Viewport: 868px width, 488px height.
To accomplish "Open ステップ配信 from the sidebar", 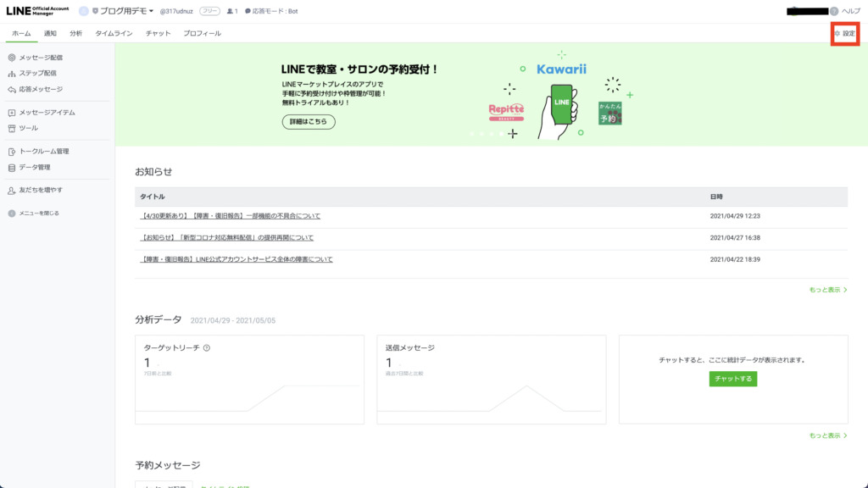I will coord(37,74).
